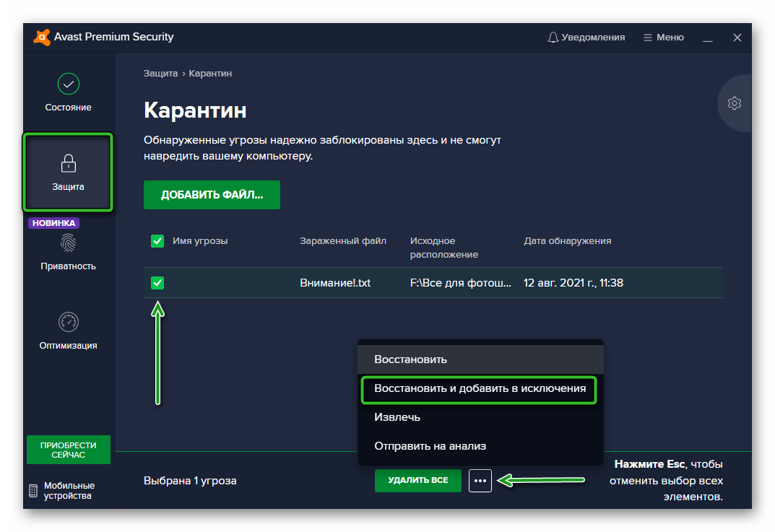Click the Avast logo icon
The width and height of the screenshot is (775, 532).
[42, 37]
